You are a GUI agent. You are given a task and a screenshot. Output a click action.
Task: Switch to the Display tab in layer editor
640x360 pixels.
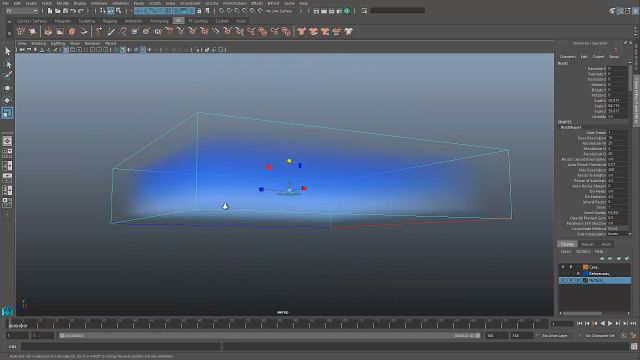567,244
